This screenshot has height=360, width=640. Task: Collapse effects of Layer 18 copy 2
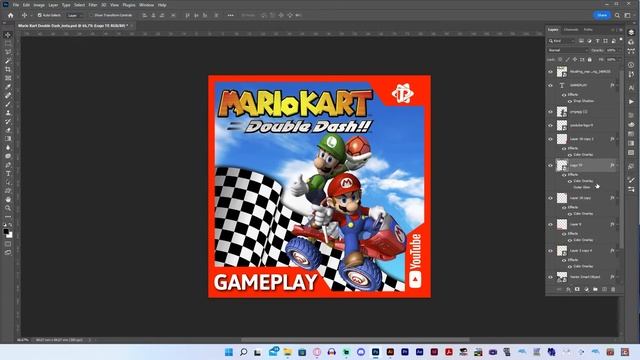[x=617, y=139]
